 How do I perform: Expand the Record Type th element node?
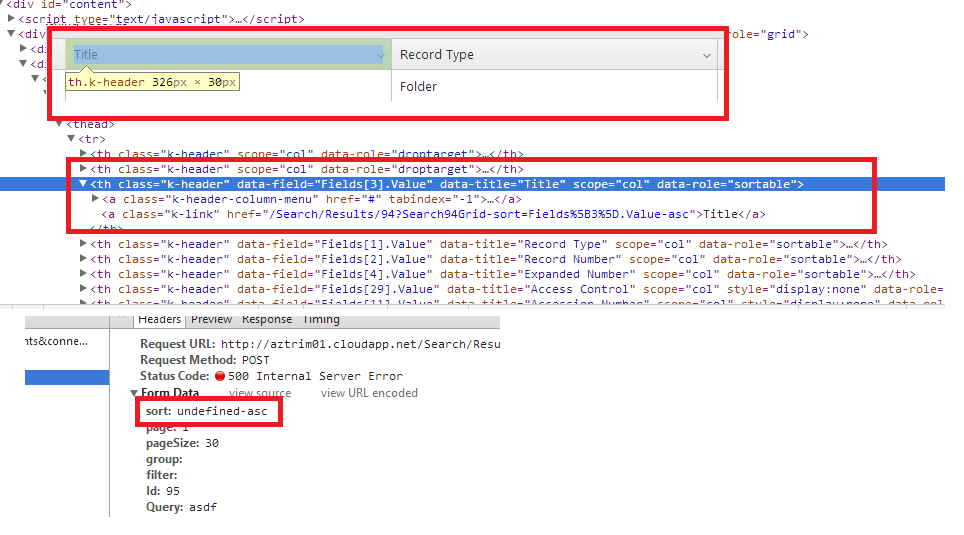tap(83, 244)
